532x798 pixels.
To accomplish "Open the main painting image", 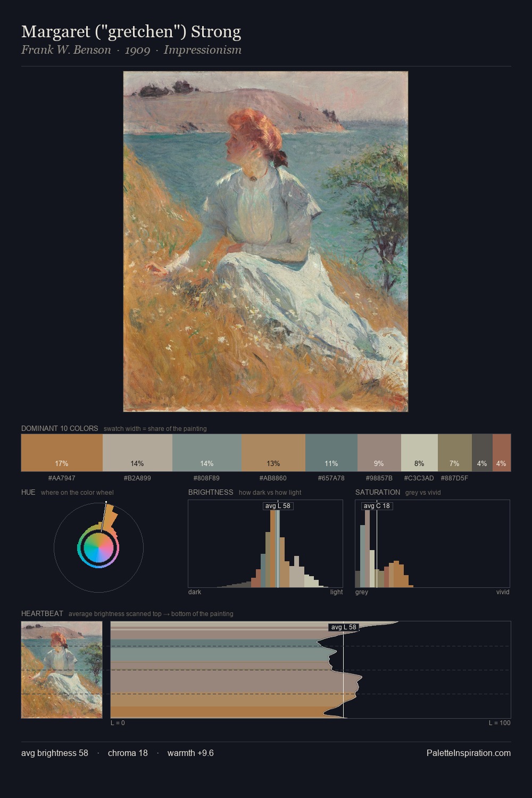I will (x=265, y=242).
